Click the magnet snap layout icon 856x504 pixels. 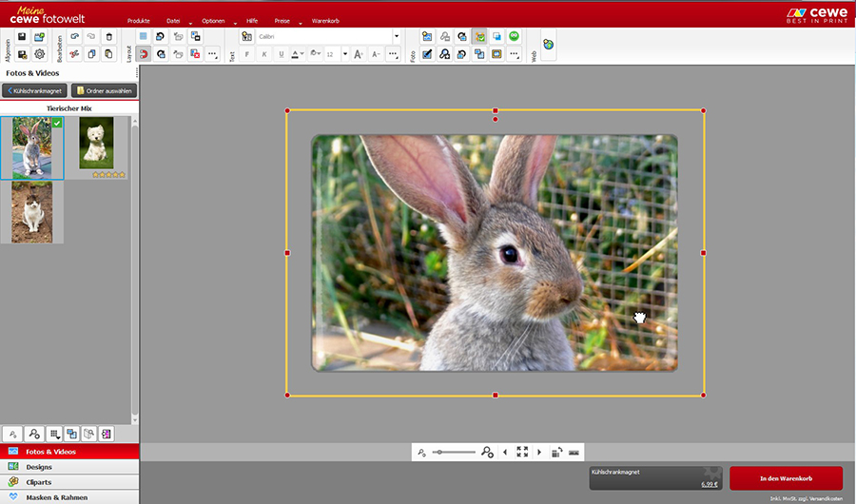coord(144,54)
